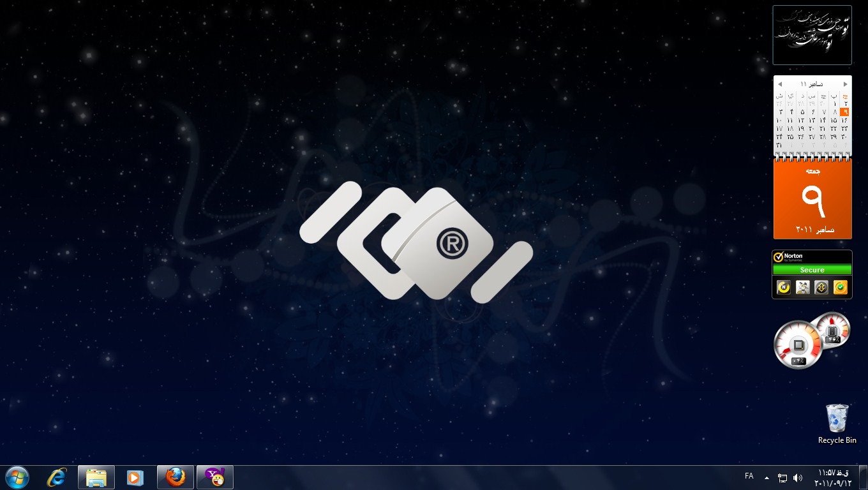The image size is (868, 490).
Task: Go to previous month in calendar gadget
Action: (780, 84)
